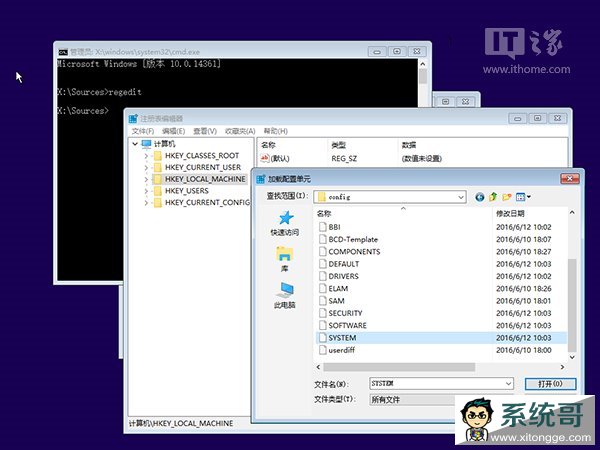The height and width of the screenshot is (450, 600).
Task: Expand the HKEY_USERS node
Action: [146, 191]
